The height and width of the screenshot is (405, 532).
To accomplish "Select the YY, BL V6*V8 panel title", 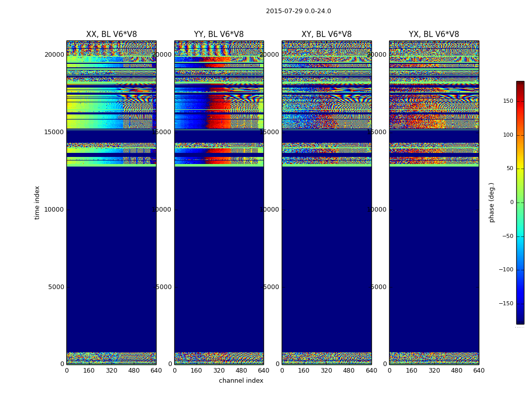I will click(x=219, y=34).
